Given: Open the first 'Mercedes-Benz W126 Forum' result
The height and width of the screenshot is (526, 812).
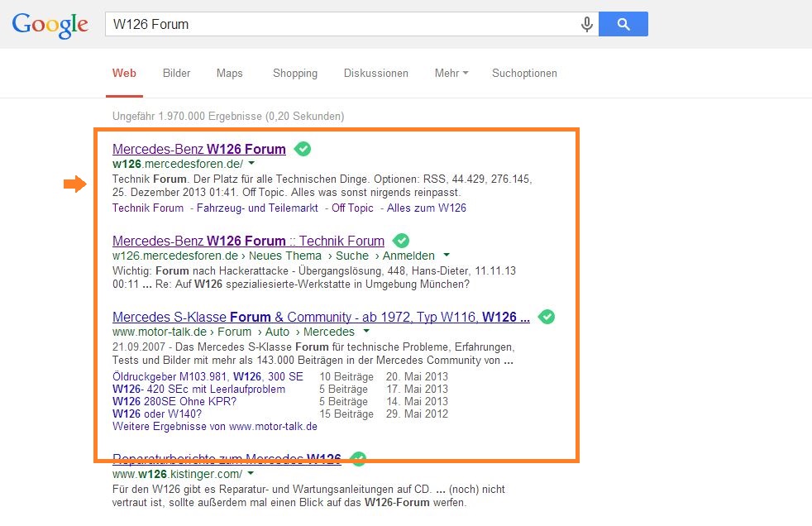Looking at the screenshot, I should [198, 149].
